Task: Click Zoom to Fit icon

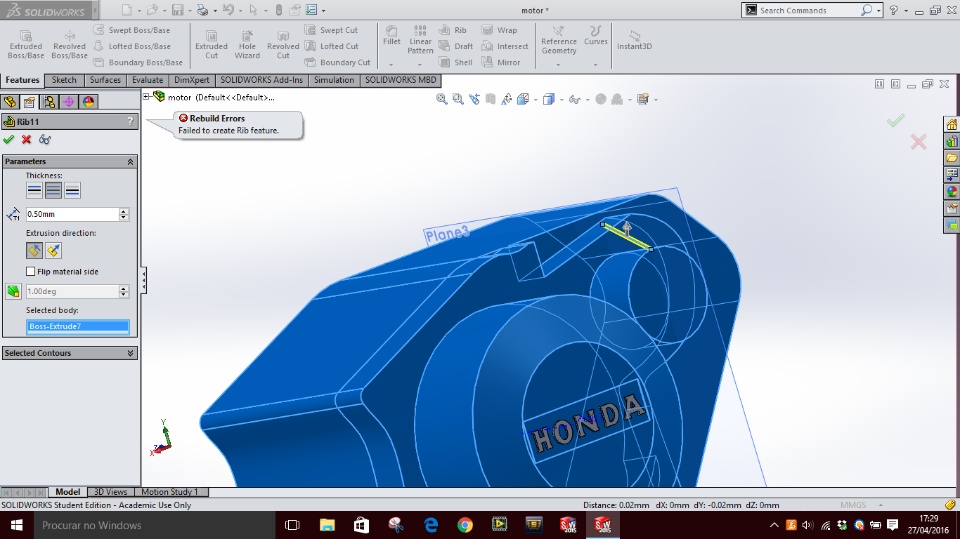Action: click(x=441, y=99)
